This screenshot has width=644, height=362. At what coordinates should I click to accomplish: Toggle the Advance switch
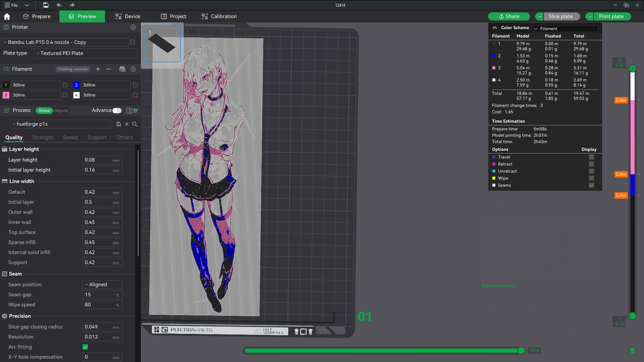click(x=117, y=111)
